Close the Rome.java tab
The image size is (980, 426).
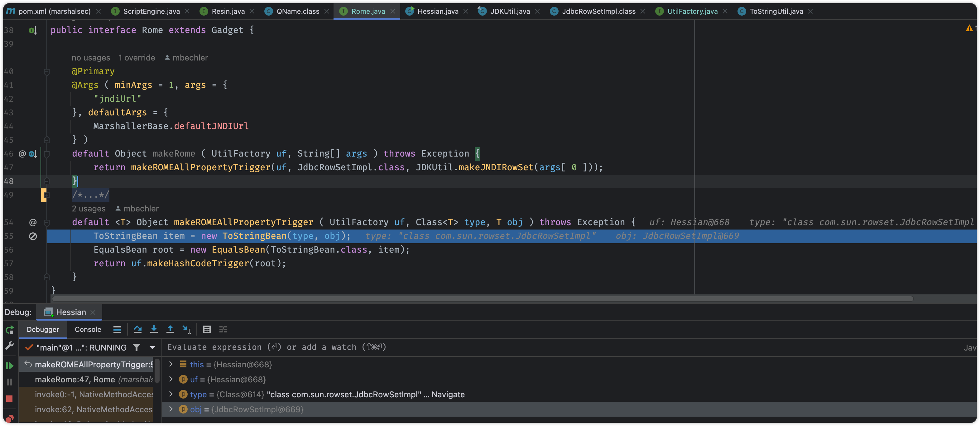(393, 12)
